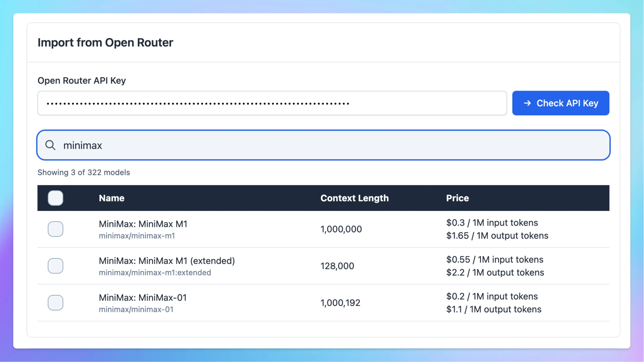Click the Context Length column header
Viewport: 644px width, 362px height.
(x=354, y=198)
